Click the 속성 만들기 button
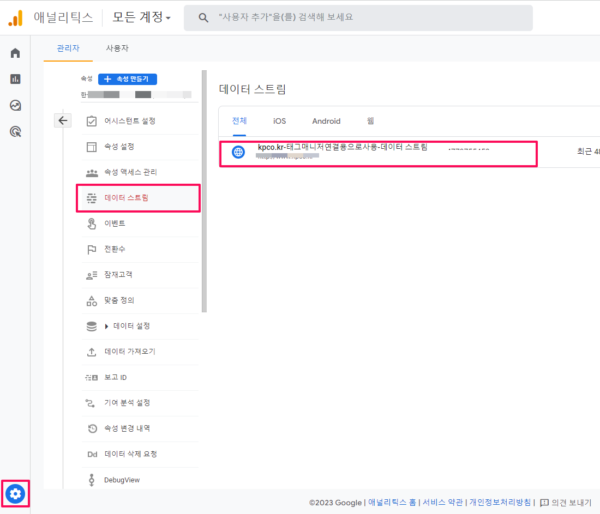This screenshot has height=514, width=600. pos(127,79)
